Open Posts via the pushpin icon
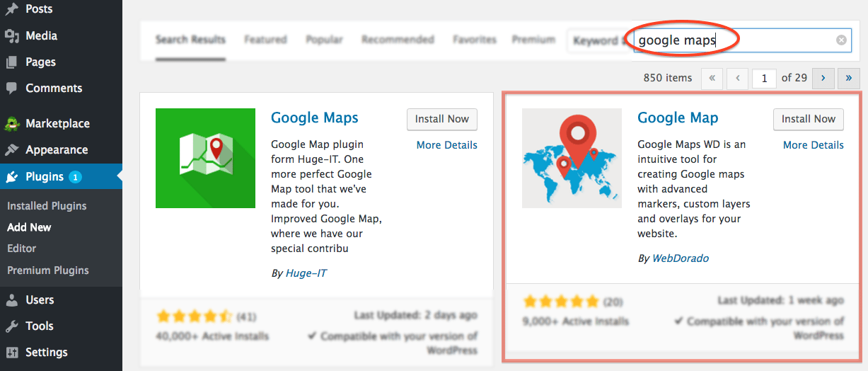Screen dimensions: 868x371 [x=11, y=9]
